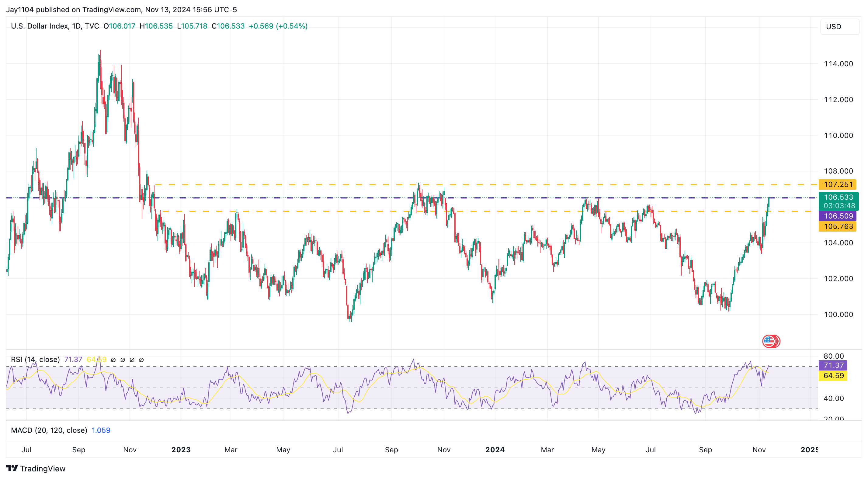Click the 100.000 price axis label
This screenshot has height=479, width=868.
point(838,314)
